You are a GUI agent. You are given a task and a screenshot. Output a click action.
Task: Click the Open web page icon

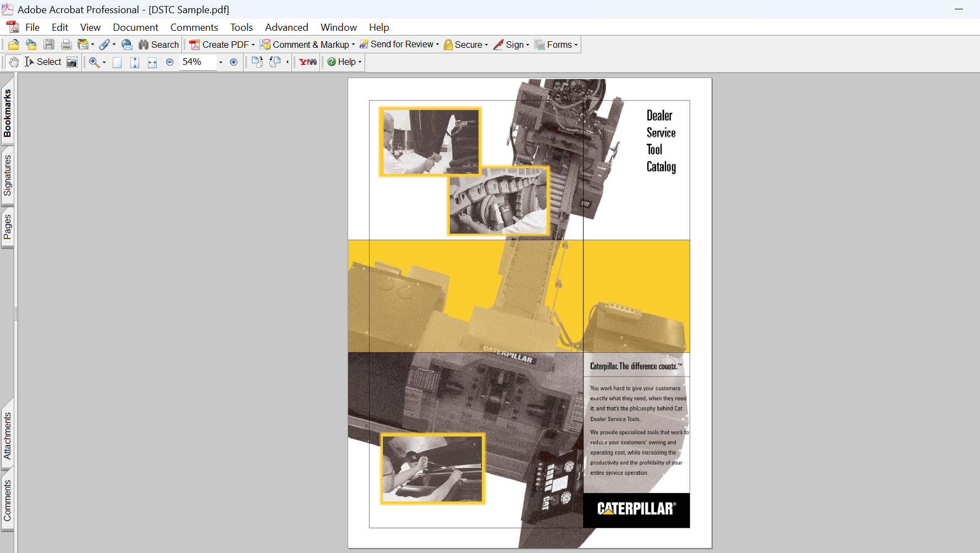pyautogui.click(x=31, y=45)
